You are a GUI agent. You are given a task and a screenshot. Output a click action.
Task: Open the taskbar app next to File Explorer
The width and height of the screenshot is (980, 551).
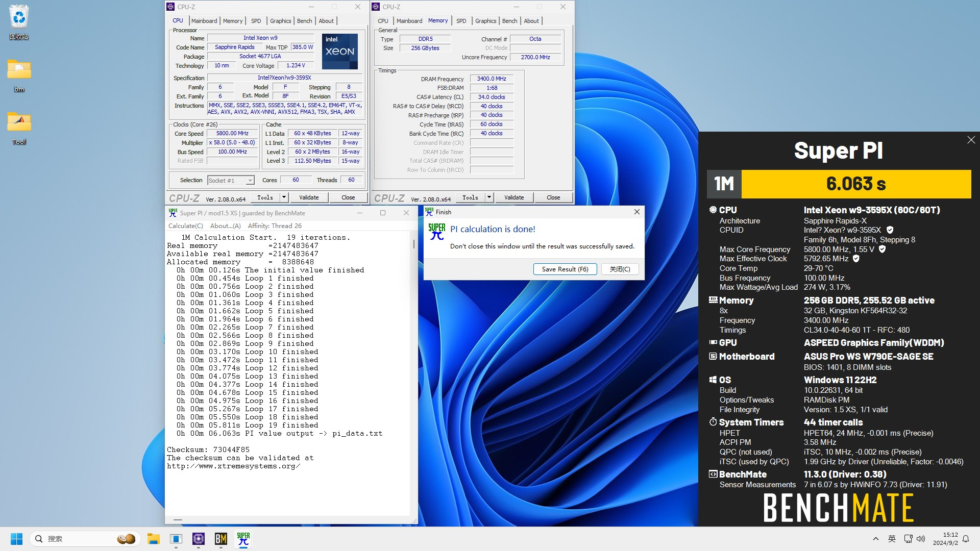pos(176,539)
